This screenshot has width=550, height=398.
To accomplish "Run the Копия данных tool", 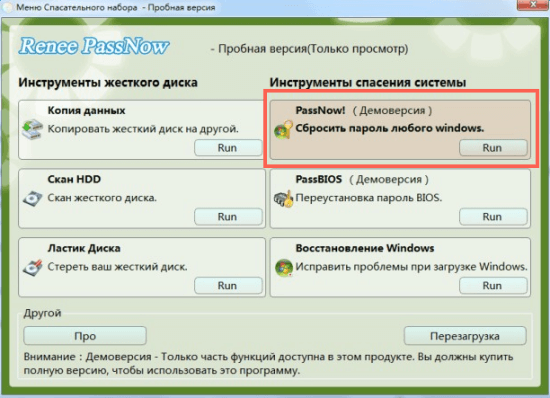I will (228, 148).
